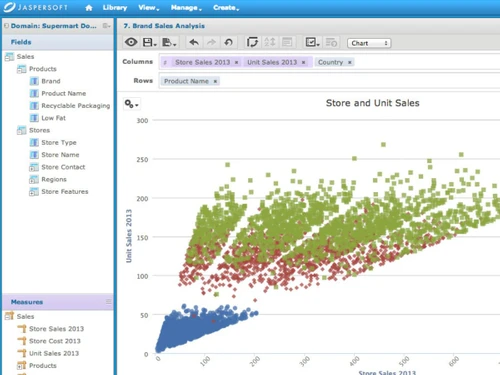Collapse the Sales folder in Measures
The width and height of the screenshot is (500, 375).
9,316
